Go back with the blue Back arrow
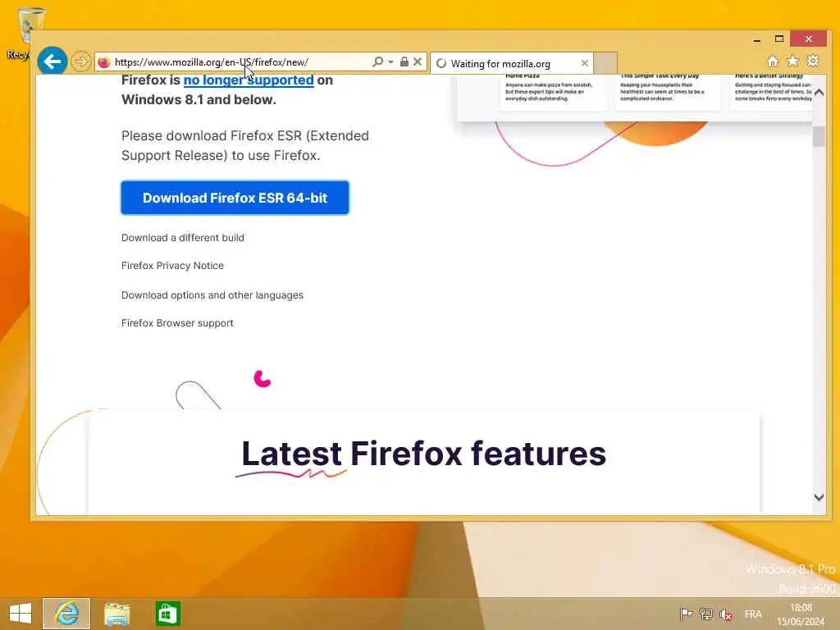The height and width of the screenshot is (630, 840). pyautogui.click(x=52, y=62)
